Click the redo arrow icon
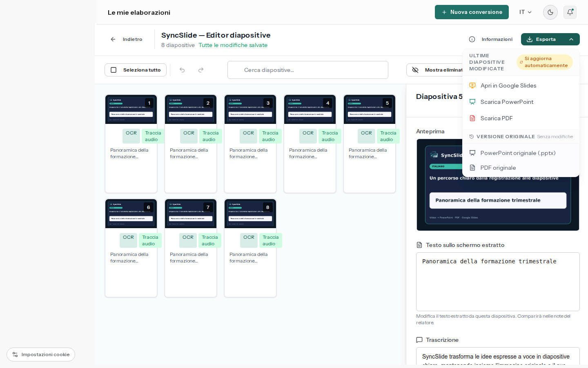Viewport: 588px width, 368px height. (201, 70)
